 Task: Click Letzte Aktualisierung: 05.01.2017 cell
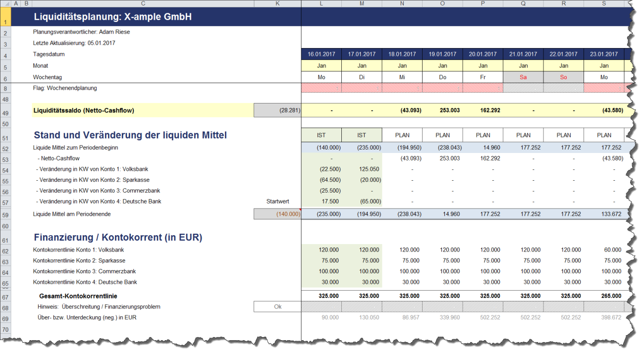tap(74, 43)
